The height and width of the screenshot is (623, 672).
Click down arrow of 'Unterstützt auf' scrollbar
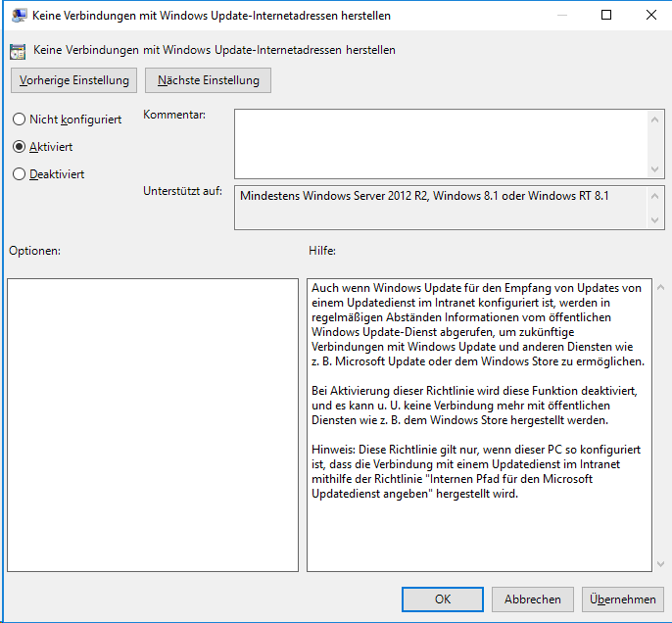[656, 220]
